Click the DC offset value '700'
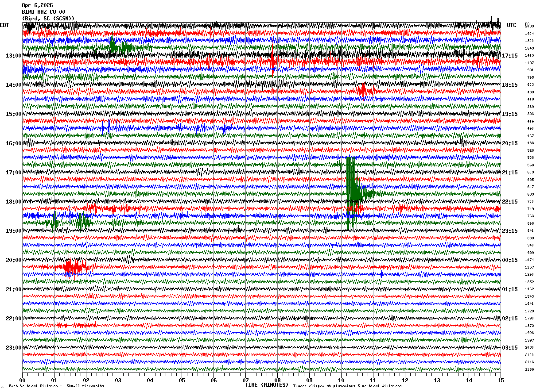The height and width of the screenshot is (392, 536). point(530,202)
